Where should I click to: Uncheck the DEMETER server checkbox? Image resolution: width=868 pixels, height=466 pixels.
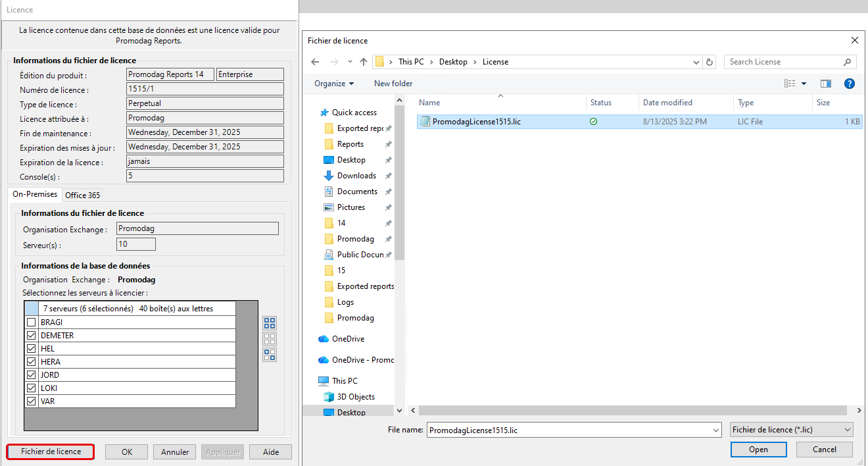(31, 336)
